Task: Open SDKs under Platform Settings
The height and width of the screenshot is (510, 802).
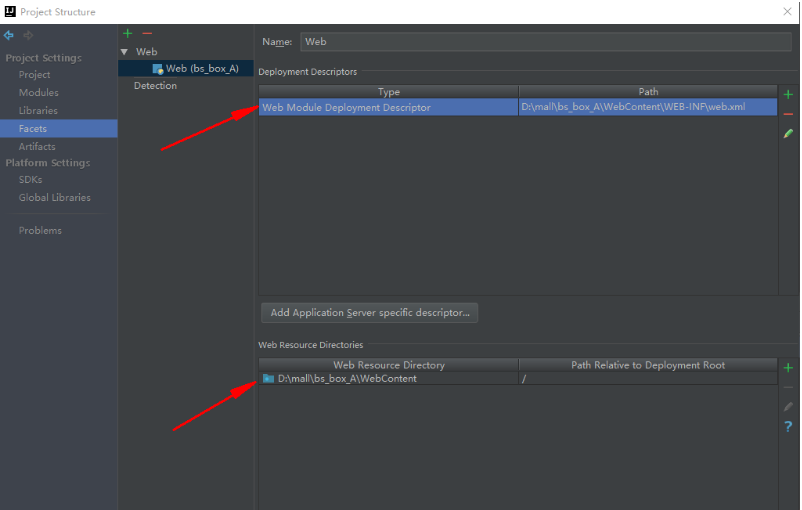Action: tap(30, 180)
